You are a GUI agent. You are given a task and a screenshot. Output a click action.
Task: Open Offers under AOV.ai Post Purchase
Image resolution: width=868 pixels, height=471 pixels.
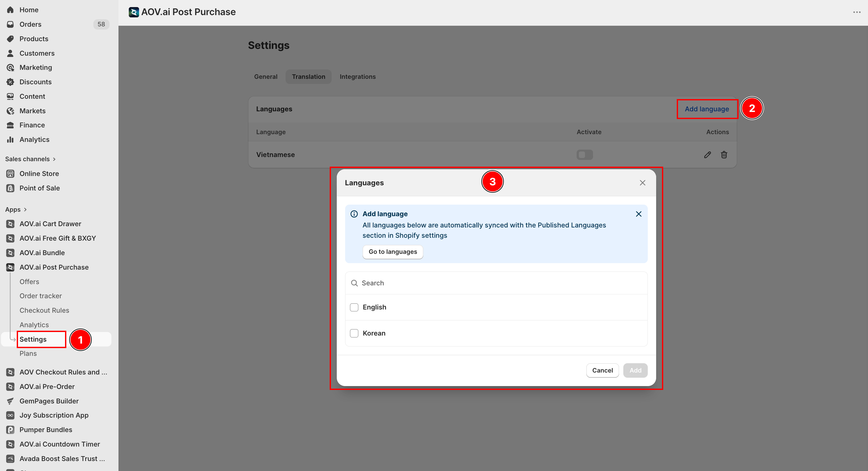(x=29, y=282)
